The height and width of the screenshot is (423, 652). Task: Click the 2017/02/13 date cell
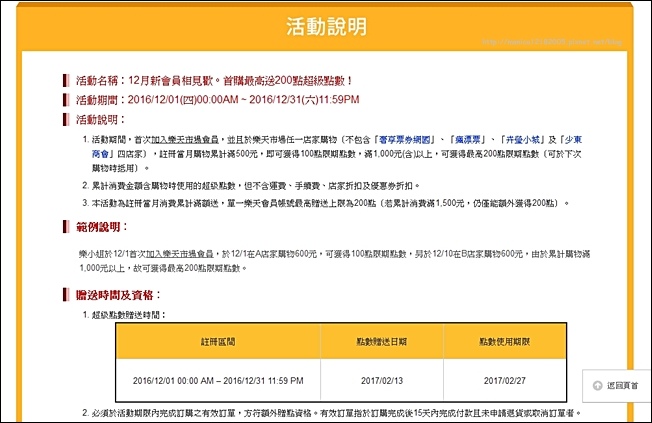pos(382,381)
